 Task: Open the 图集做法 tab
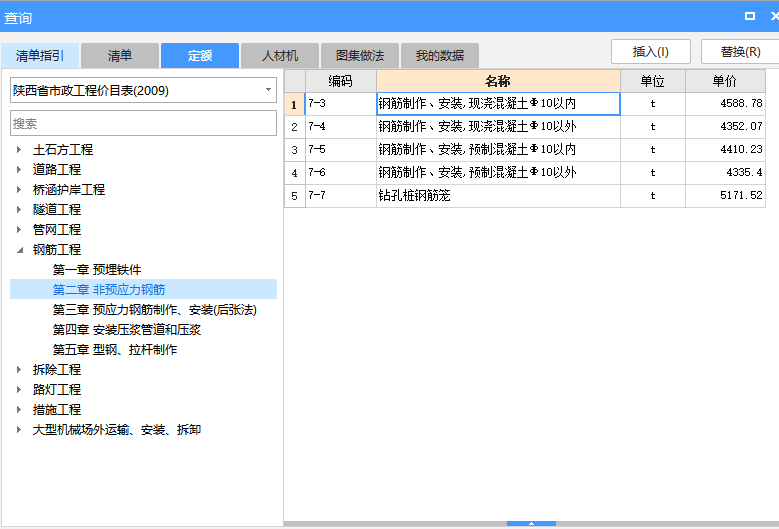(x=360, y=56)
